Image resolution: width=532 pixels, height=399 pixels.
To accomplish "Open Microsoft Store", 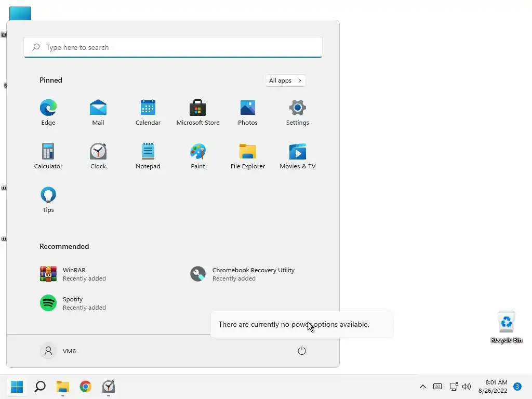I will [198, 113].
